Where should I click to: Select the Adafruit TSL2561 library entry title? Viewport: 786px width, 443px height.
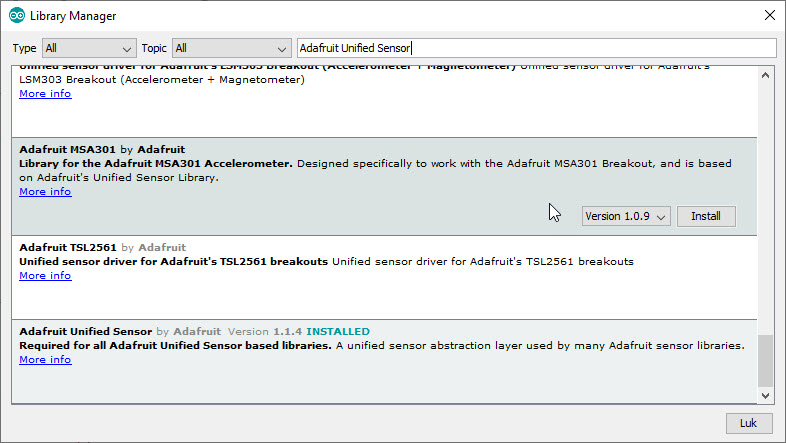tap(68, 248)
